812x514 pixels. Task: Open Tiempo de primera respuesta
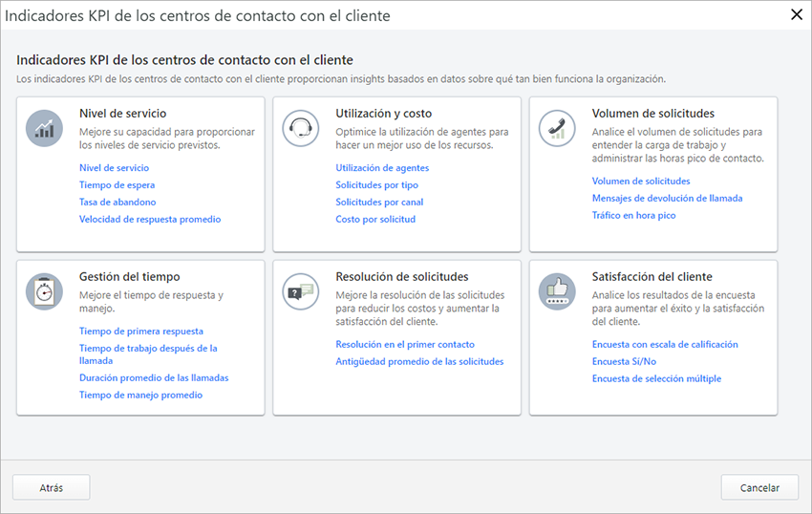point(141,332)
